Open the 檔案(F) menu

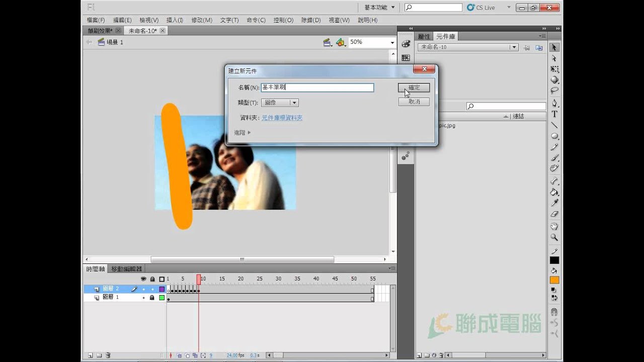(x=96, y=20)
